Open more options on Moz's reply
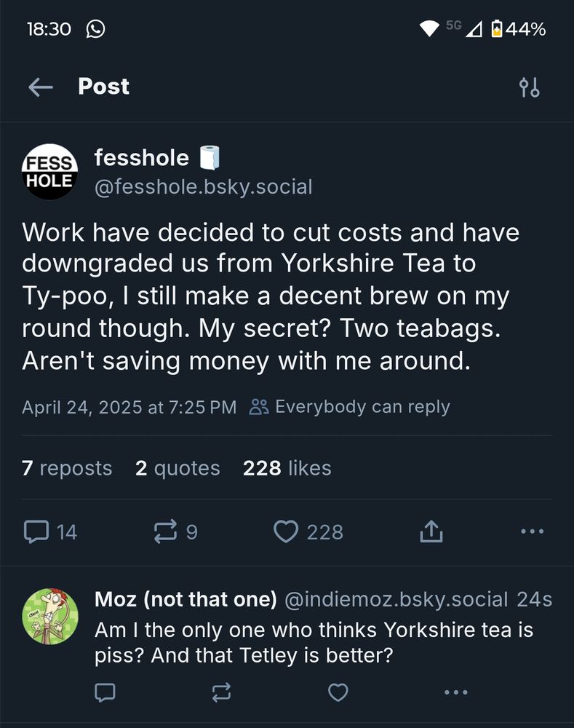Screen dimensions: 574x728 [455, 693]
